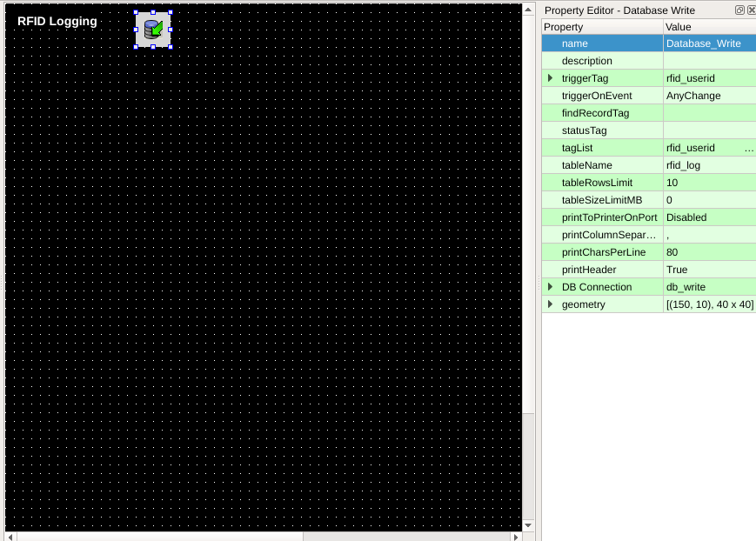Image resolution: width=756 pixels, height=541 pixels.
Task: Click the empty description value field
Action: tap(709, 61)
